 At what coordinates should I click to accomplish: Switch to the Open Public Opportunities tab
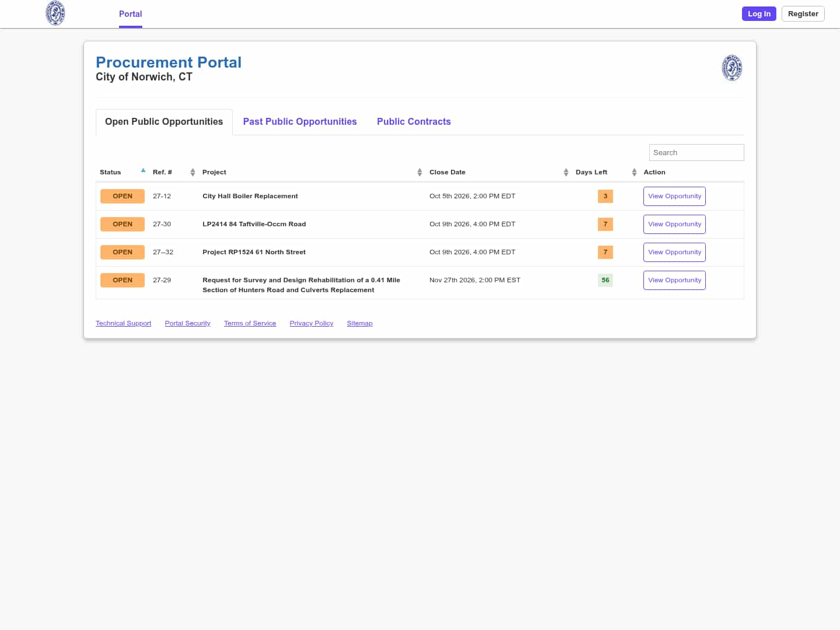point(164,122)
